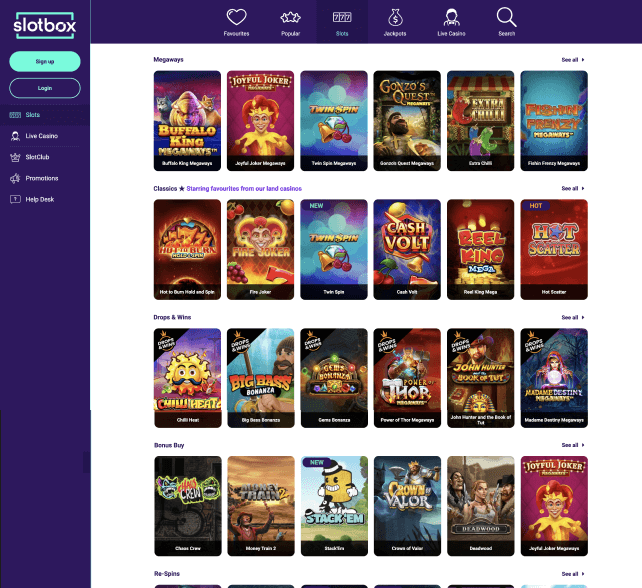The image size is (642, 588).
Task: Open the Live Casino sidebar menu label
Action: (42, 136)
